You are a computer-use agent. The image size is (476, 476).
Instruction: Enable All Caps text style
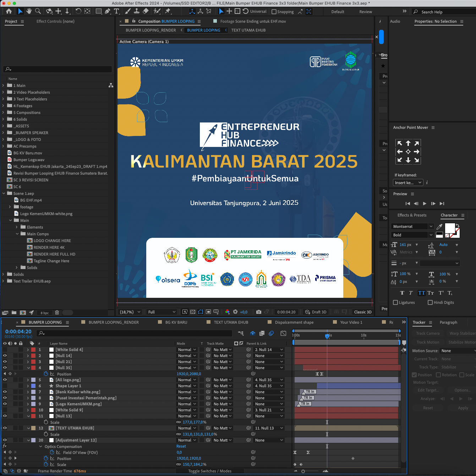coord(421,293)
